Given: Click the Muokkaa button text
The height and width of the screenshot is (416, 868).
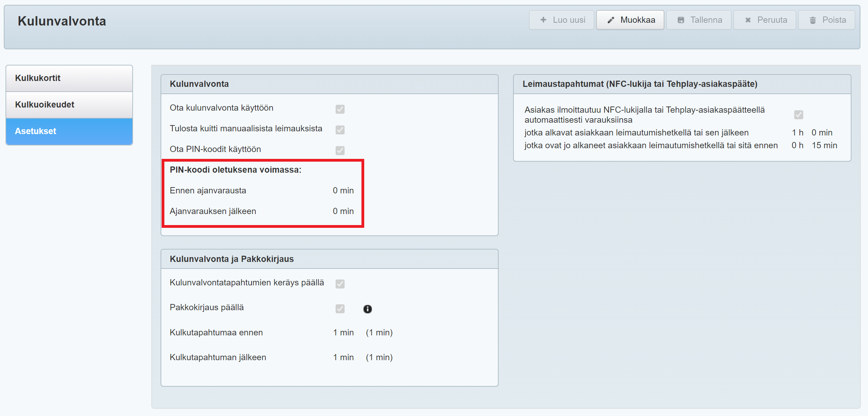Looking at the screenshot, I should (637, 20).
